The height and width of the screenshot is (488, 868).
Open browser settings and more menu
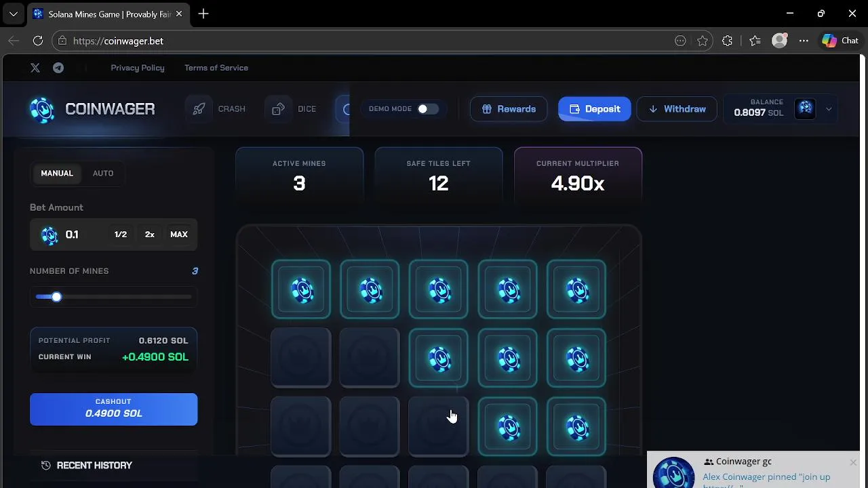pyautogui.click(x=804, y=41)
